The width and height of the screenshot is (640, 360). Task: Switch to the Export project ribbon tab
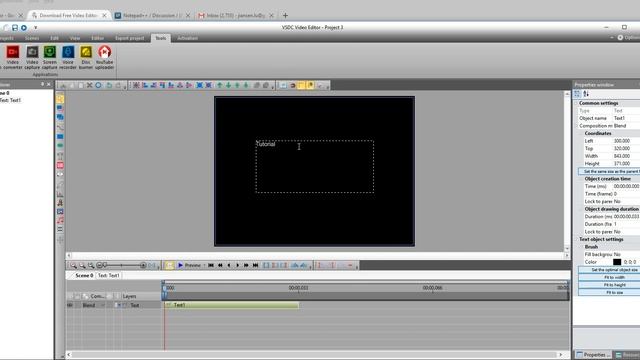(129, 38)
